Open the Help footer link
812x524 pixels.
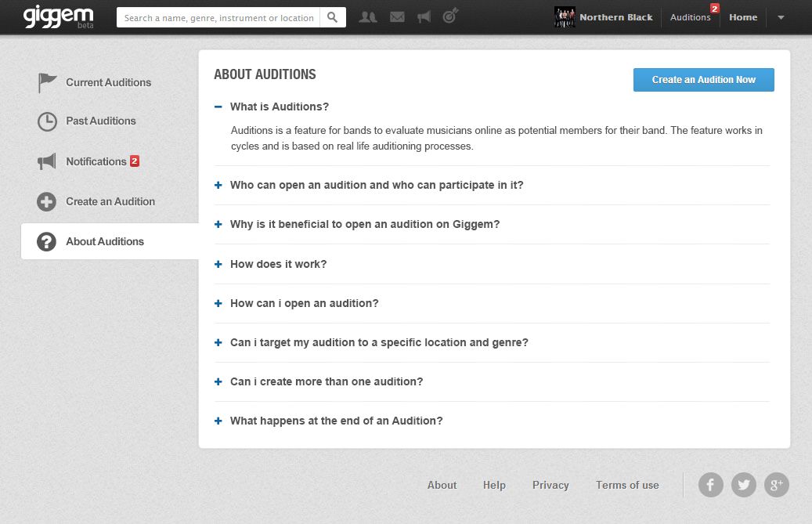point(495,485)
